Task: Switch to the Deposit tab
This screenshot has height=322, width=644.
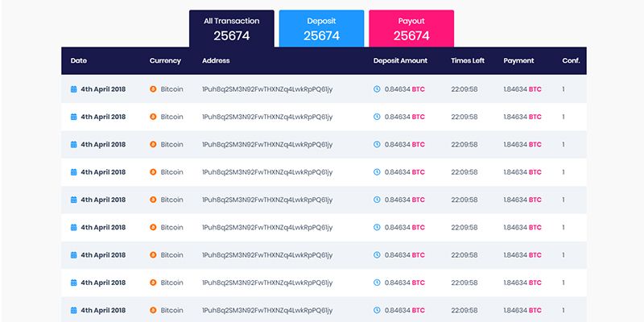Action: pos(321,28)
